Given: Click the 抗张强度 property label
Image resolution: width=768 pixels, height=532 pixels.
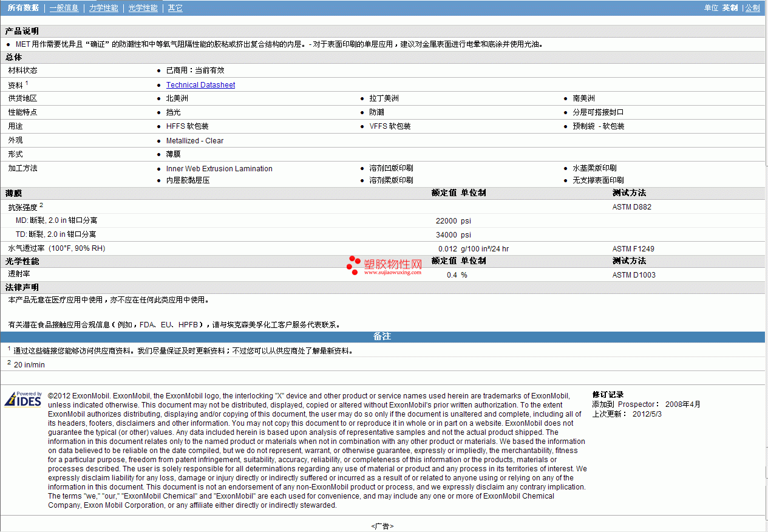Looking at the screenshot, I should tap(23, 207).
